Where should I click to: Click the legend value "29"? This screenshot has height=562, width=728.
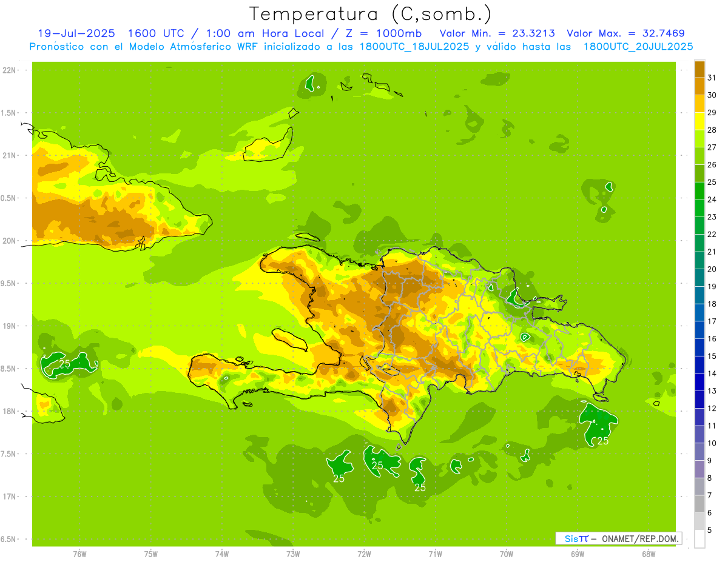712,113
